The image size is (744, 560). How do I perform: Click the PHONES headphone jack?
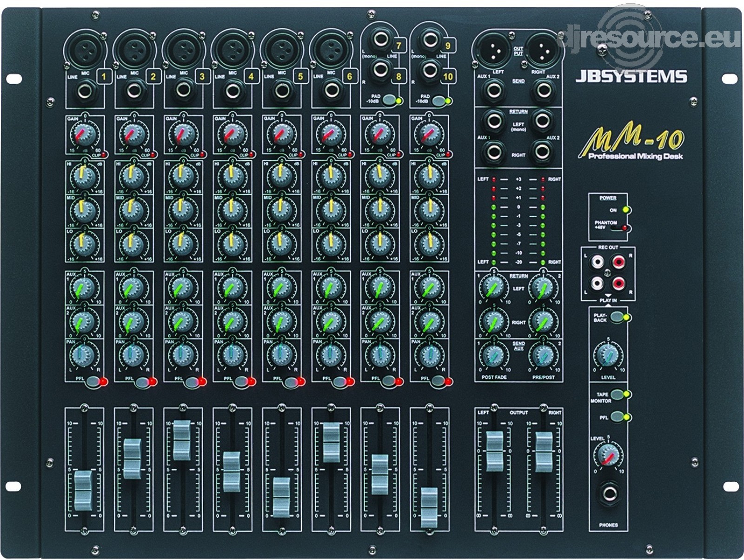pos(609,494)
